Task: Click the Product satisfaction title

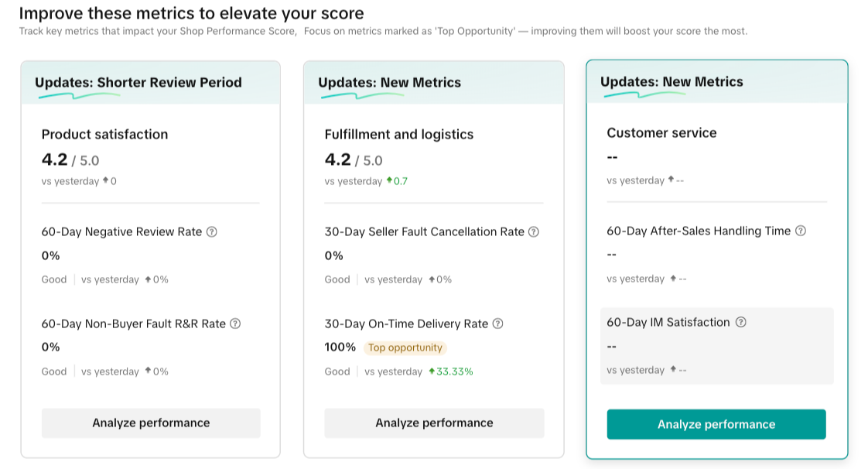Action: [x=104, y=134]
